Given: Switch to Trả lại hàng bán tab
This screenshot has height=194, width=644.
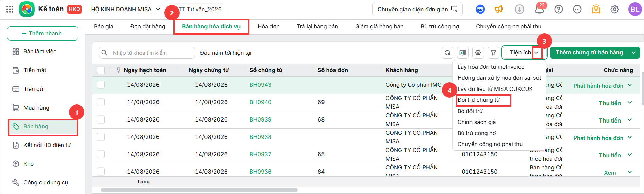Looking at the screenshot, I should [x=317, y=27].
